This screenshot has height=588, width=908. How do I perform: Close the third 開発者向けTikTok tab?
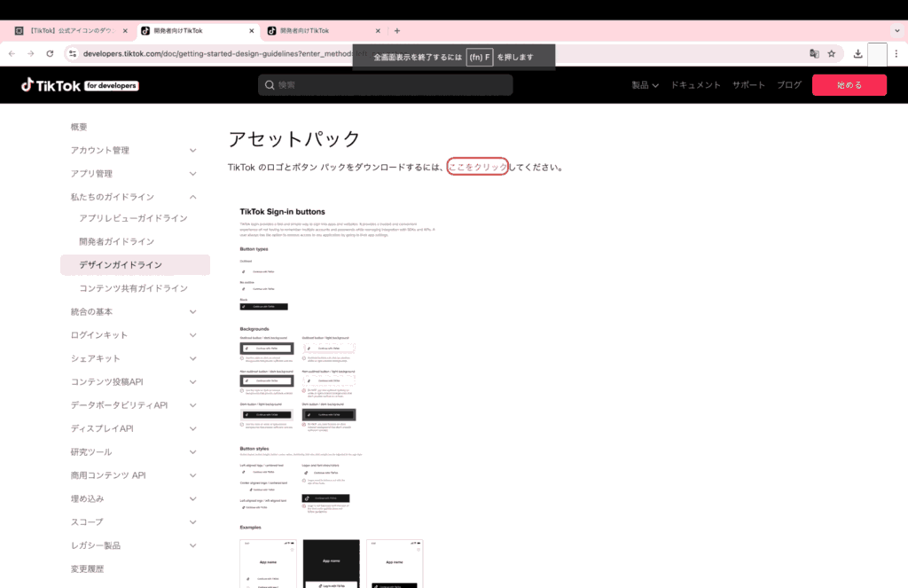[378, 31]
